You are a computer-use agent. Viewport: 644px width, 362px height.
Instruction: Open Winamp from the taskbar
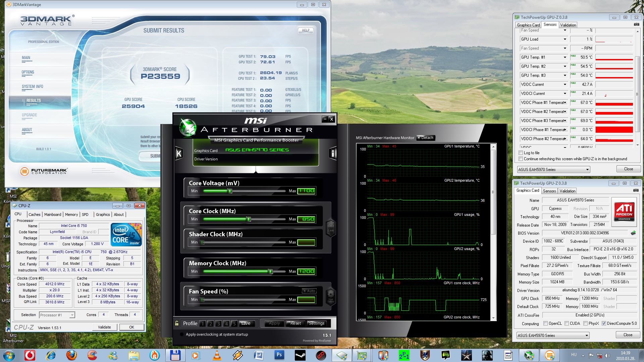coord(237,355)
